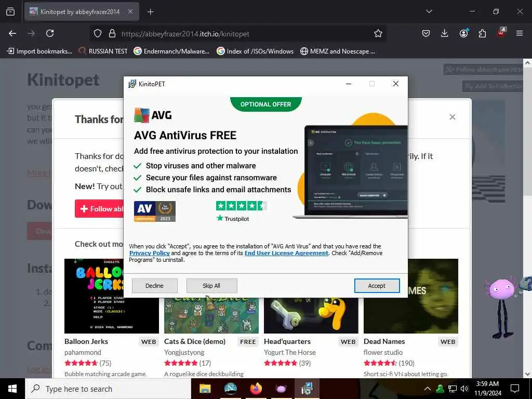Decline the AVG AntiVirus offer
This screenshot has height=399, width=532.
coord(154,286)
